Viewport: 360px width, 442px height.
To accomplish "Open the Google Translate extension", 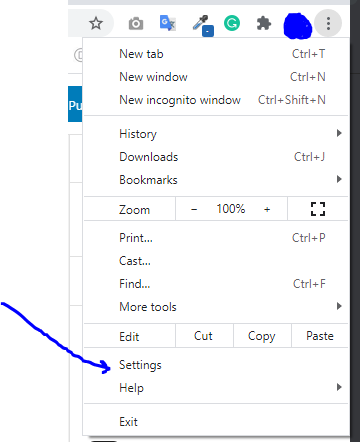I will coord(168,23).
